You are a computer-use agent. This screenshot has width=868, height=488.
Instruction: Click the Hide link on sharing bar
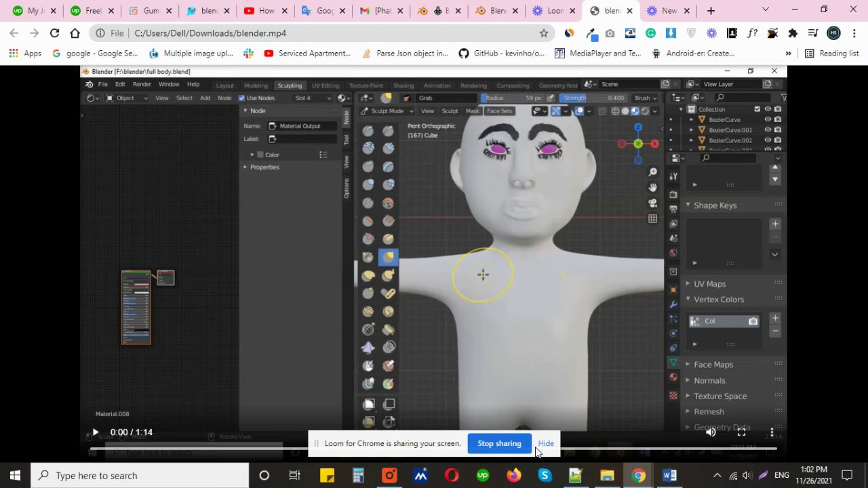coord(546,443)
